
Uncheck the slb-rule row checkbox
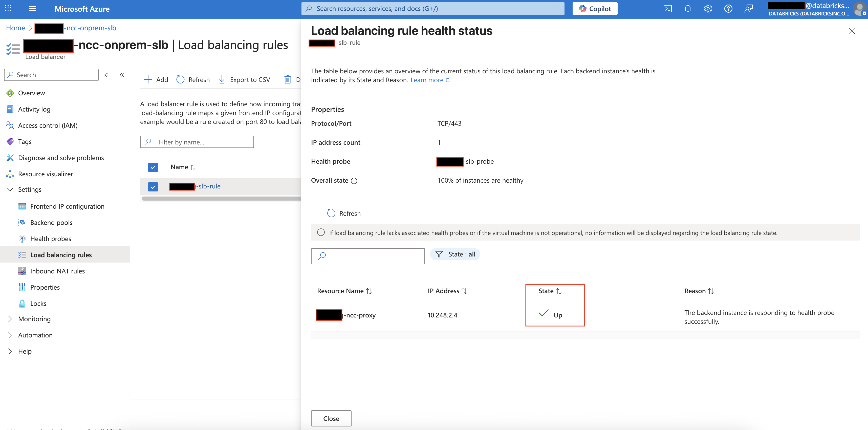(153, 186)
